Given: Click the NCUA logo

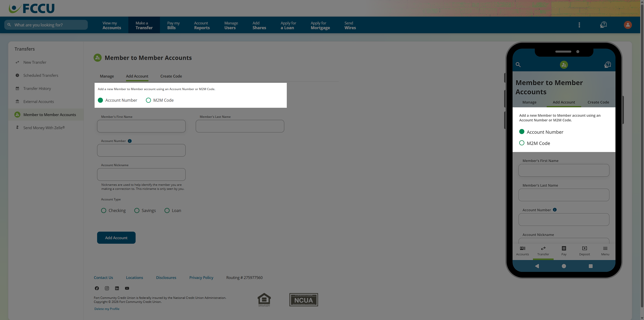Looking at the screenshot, I should [x=304, y=300].
